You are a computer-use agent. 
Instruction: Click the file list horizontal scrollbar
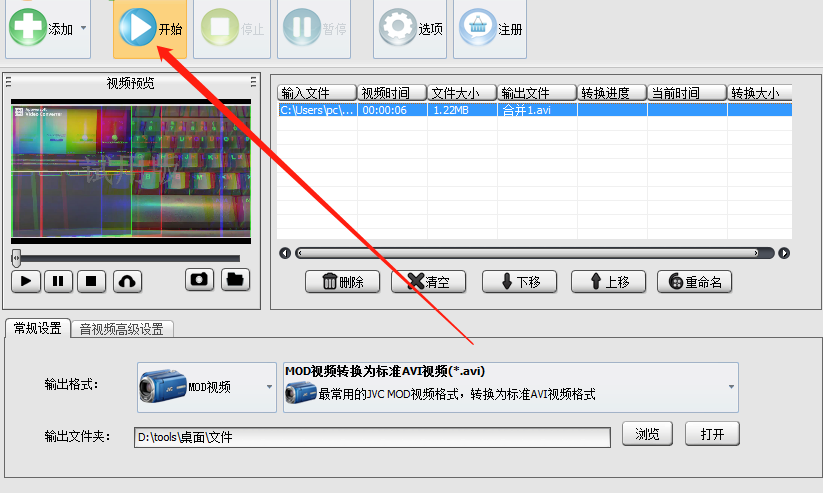534,253
